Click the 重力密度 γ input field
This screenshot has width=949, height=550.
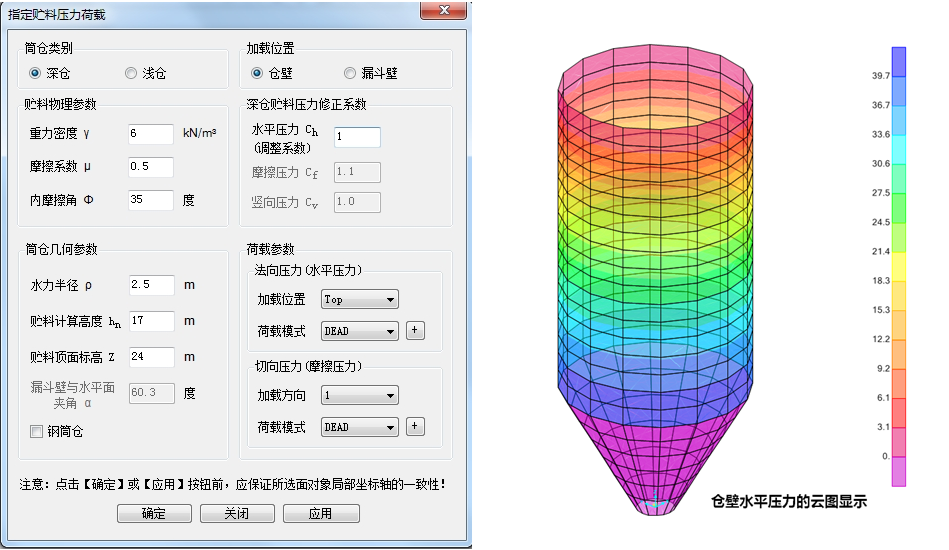(151, 134)
